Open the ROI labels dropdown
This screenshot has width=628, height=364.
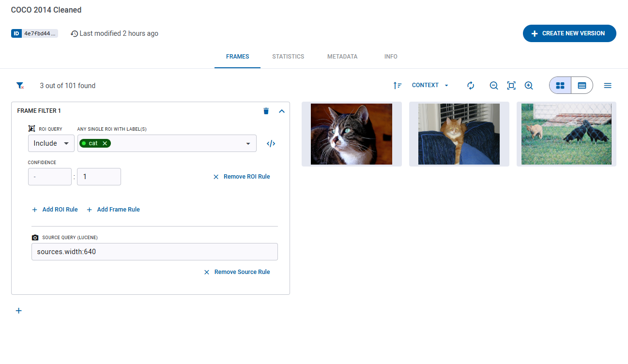248,143
